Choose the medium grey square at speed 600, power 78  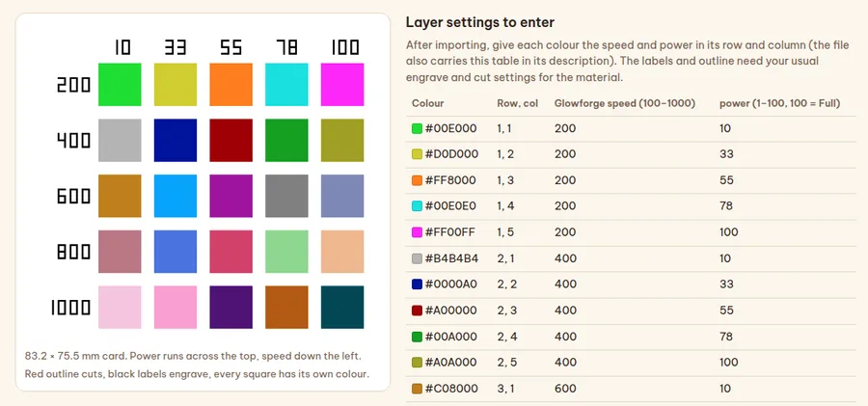pyautogui.click(x=286, y=196)
